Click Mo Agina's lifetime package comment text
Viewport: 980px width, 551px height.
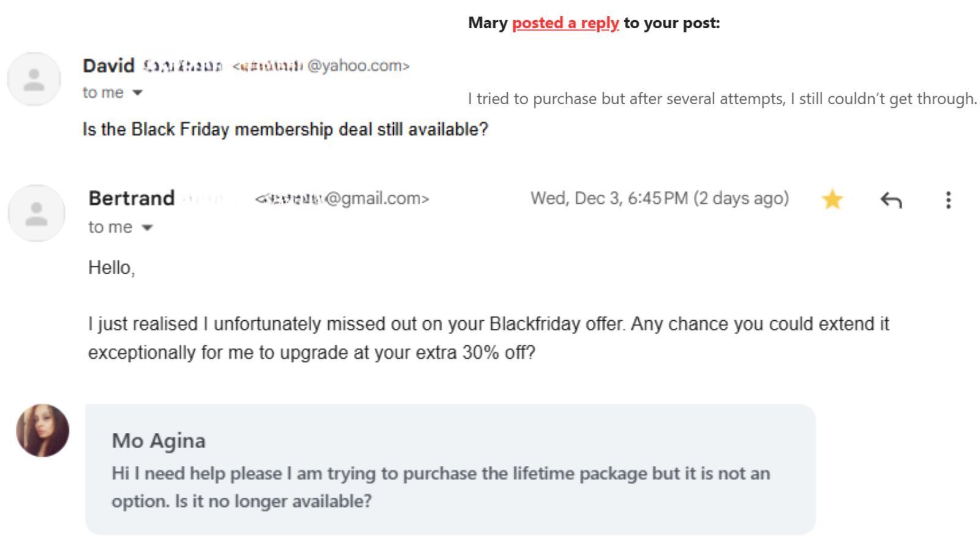[x=440, y=487]
